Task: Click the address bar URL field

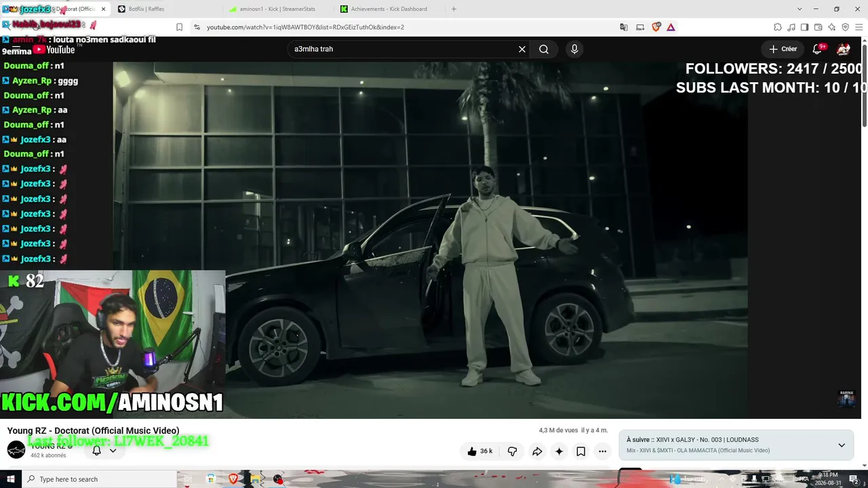Action: pos(407,27)
